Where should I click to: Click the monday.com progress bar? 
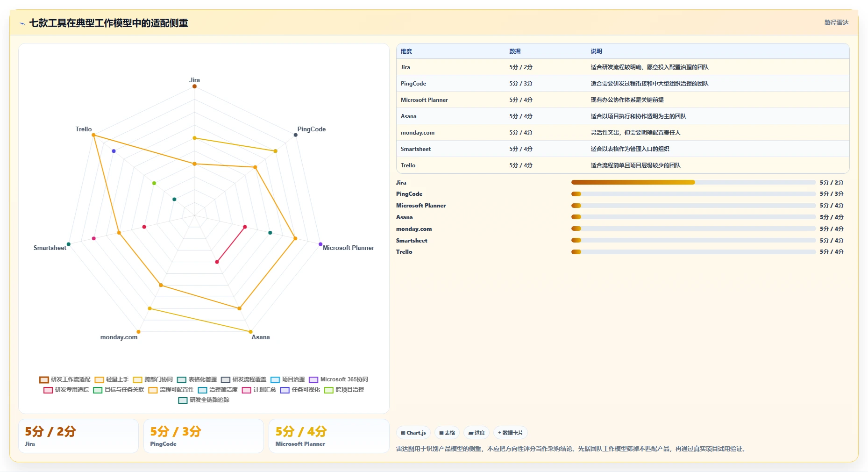(693, 229)
